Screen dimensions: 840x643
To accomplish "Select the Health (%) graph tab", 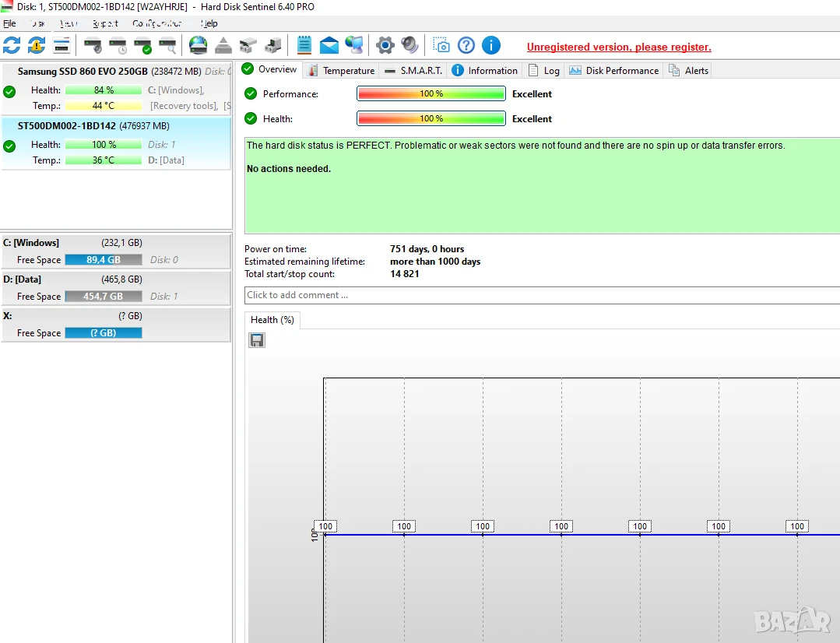I will [272, 320].
